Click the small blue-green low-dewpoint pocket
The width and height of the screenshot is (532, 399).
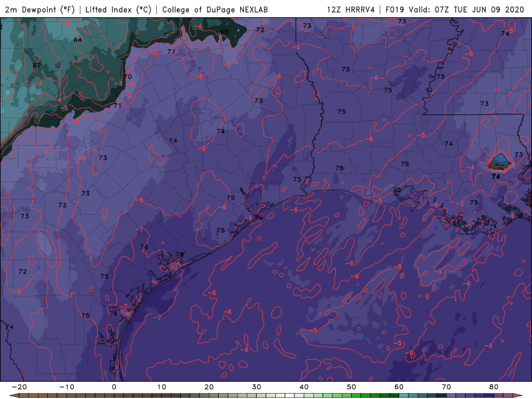pos(499,160)
